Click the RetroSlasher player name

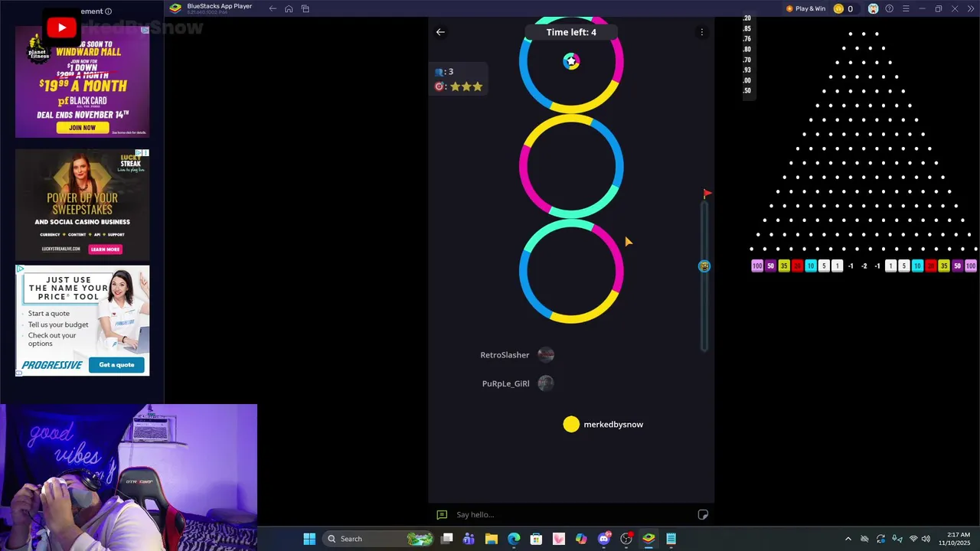click(x=505, y=355)
